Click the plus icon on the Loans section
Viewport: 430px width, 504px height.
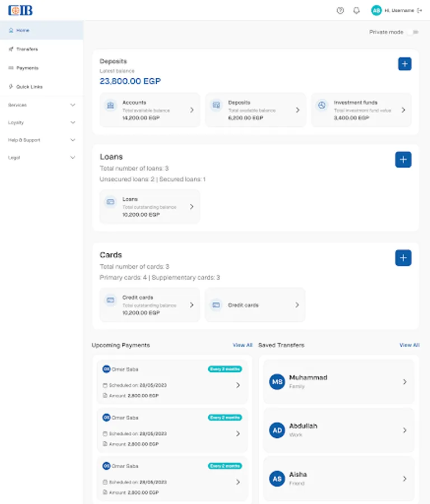(403, 160)
